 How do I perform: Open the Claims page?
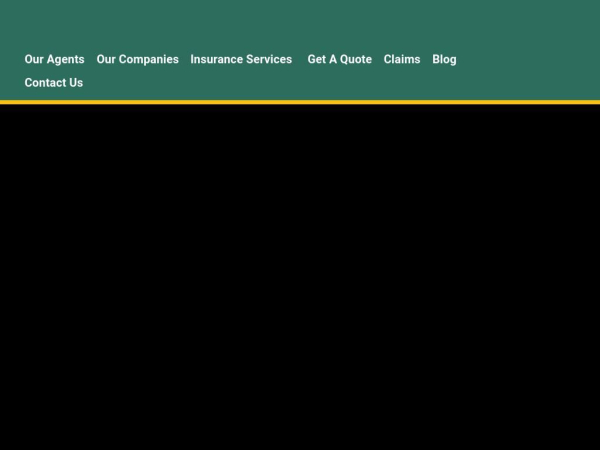tap(402, 59)
